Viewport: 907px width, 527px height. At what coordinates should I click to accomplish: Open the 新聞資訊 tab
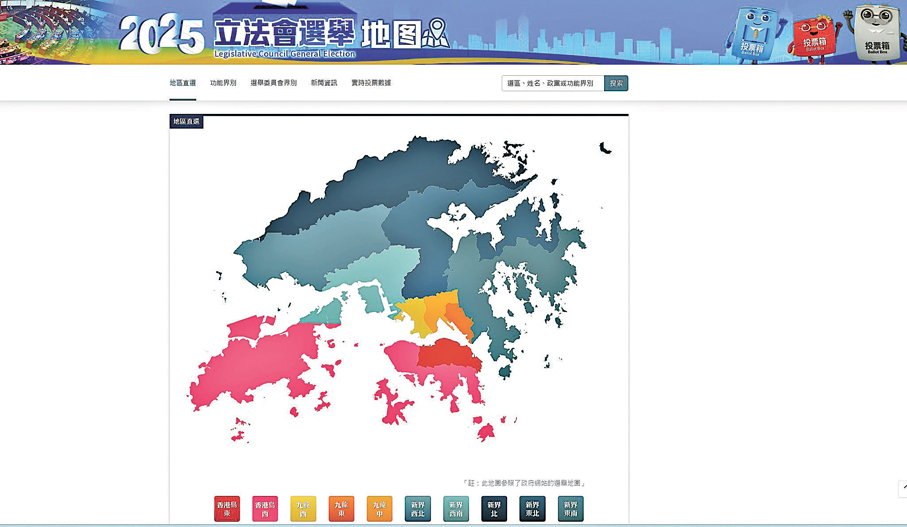tap(324, 83)
